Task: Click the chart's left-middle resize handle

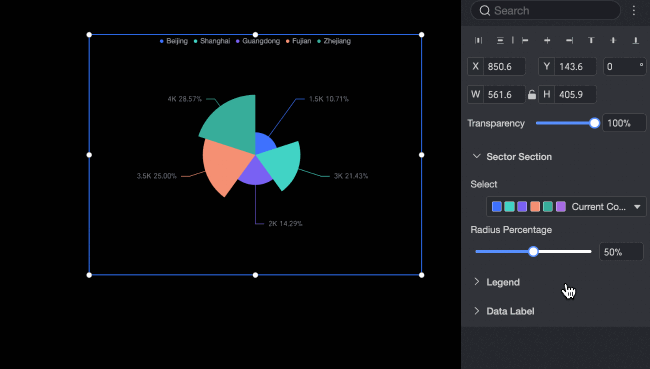Action: [89, 155]
